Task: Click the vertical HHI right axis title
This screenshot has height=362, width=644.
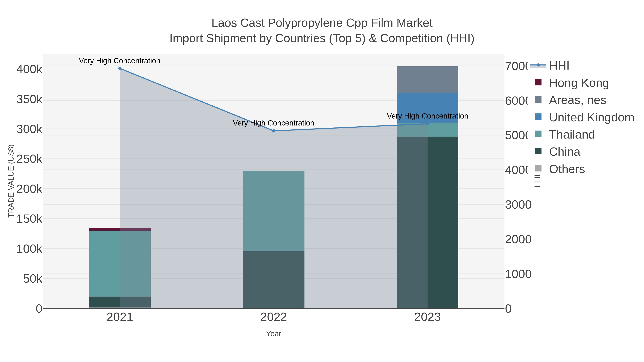Action: coord(537,181)
